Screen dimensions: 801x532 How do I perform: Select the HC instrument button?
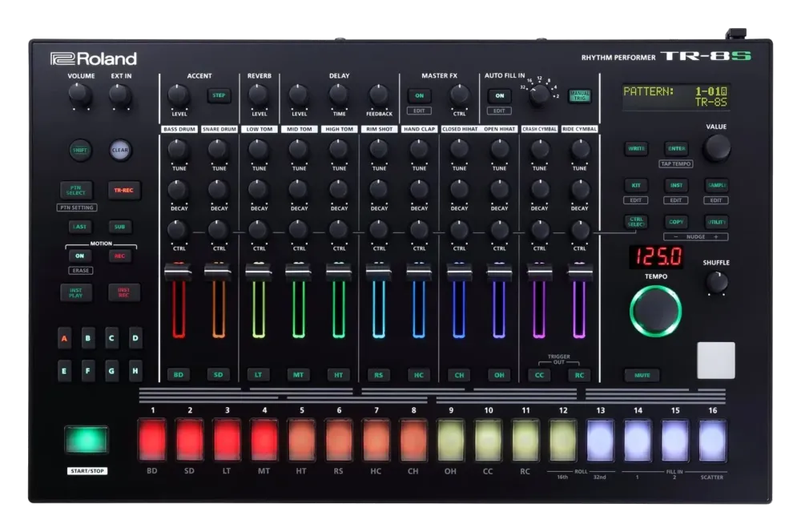tap(418, 375)
